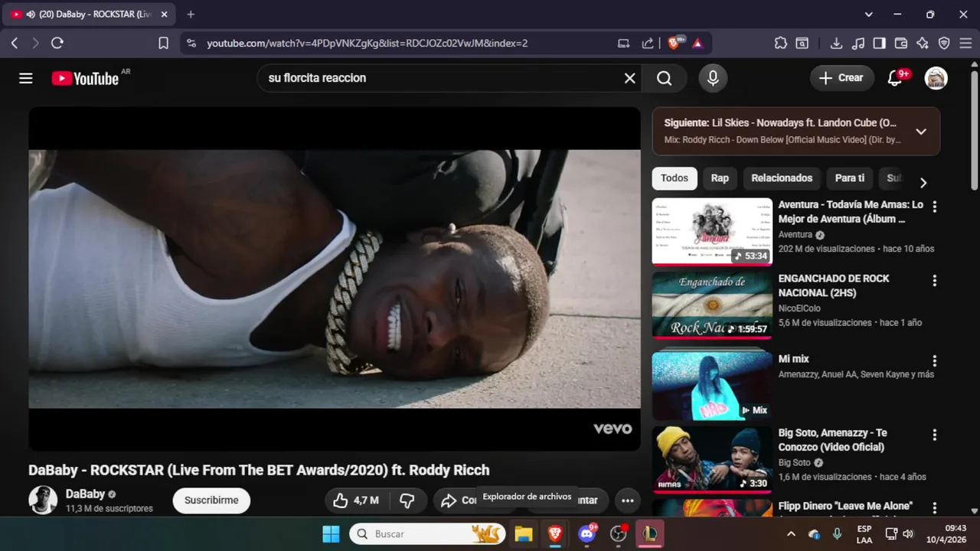Reload the page
Screen dimensions: 980x551
coord(57,44)
